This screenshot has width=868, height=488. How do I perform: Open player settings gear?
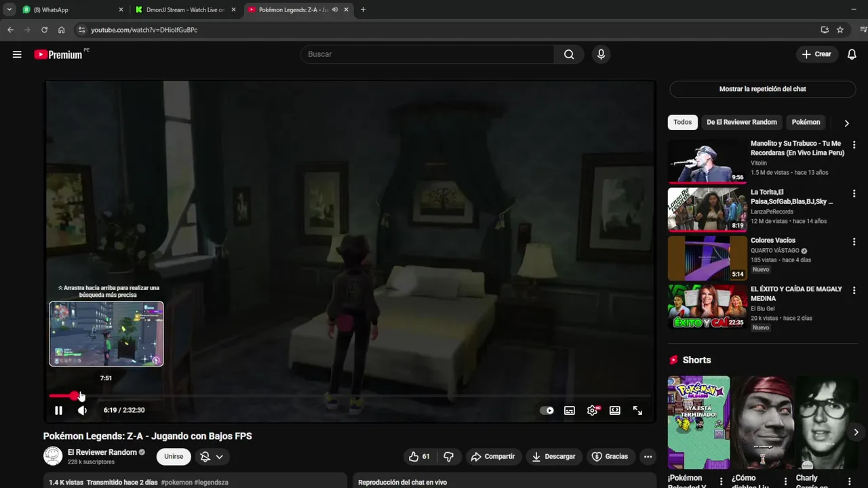[x=593, y=410]
